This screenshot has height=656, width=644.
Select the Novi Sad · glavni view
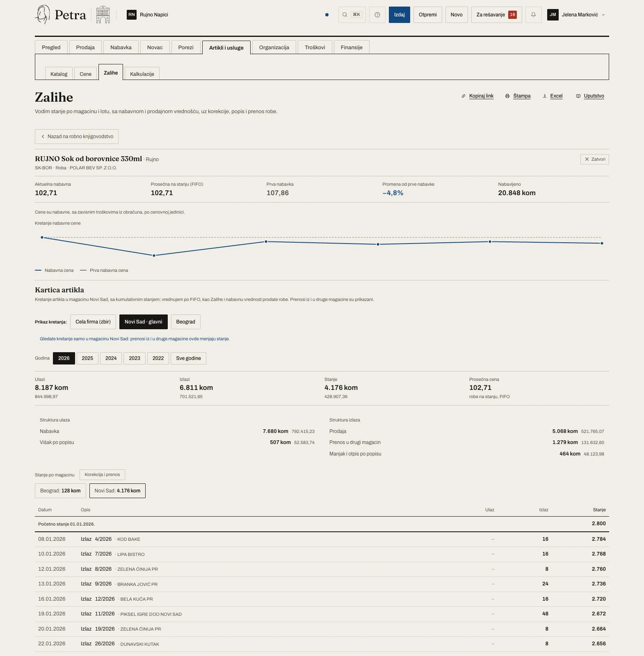click(144, 322)
